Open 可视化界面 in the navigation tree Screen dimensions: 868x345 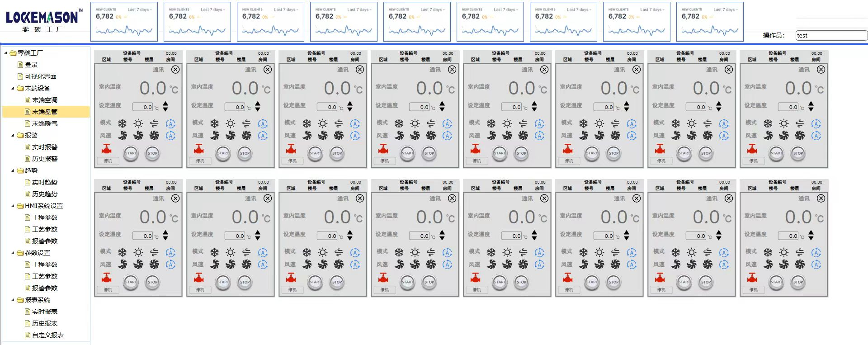pos(41,76)
